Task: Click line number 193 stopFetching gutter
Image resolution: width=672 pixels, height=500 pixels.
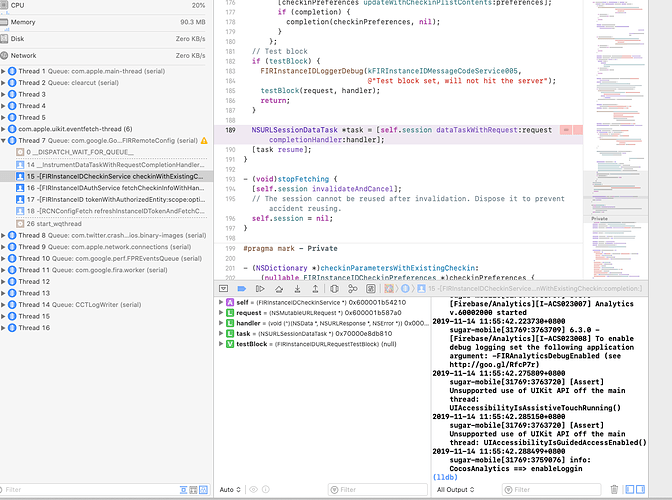Action: pos(231,179)
